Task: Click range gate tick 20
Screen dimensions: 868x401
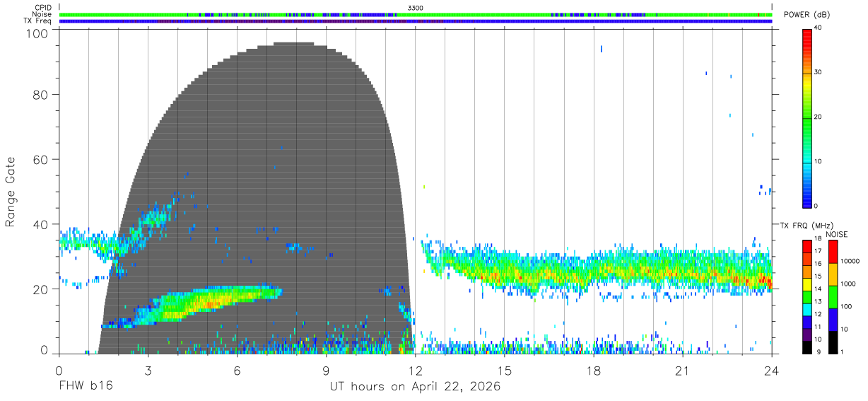Action: tap(42, 289)
